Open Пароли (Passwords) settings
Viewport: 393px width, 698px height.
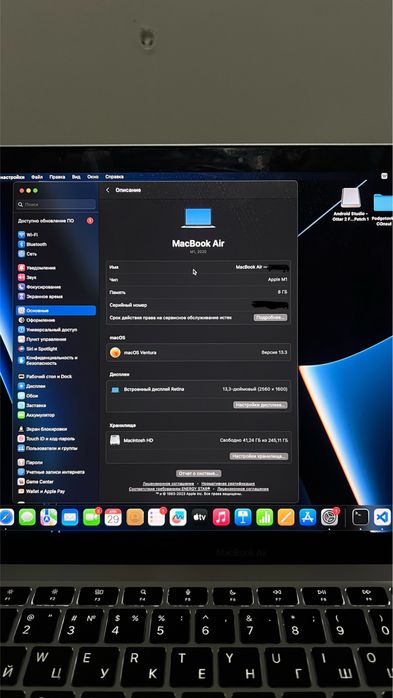[56, 463]
